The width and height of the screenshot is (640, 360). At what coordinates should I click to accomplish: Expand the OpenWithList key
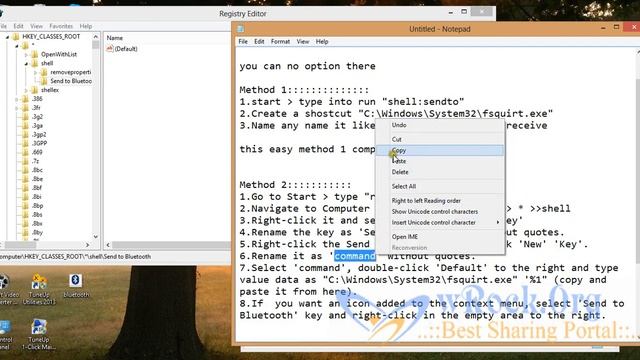(x=26, y=54)
